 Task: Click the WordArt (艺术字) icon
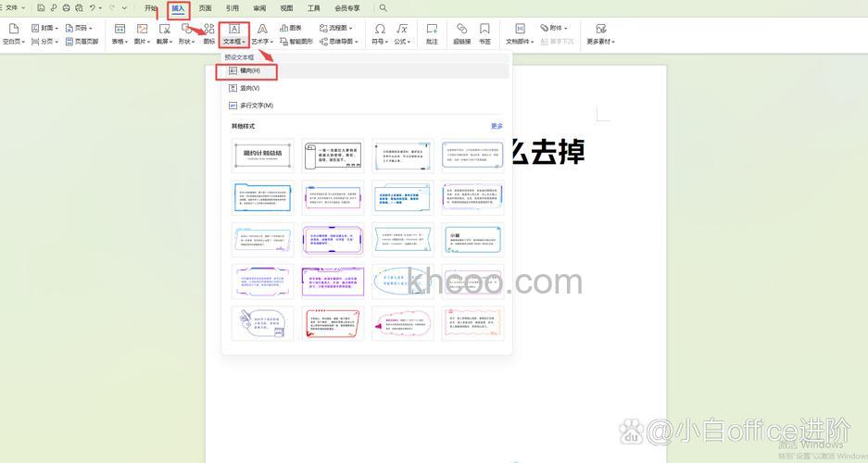coord(262,29)
